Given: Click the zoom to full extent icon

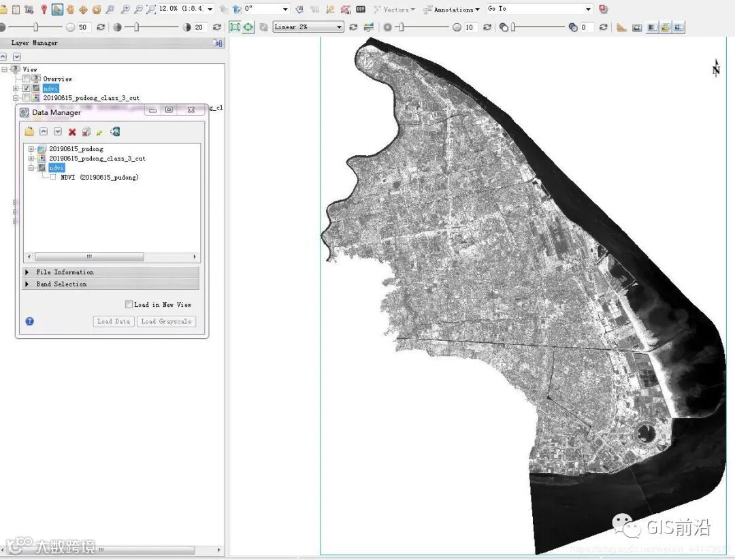Looking at the screenshot, I should click(150, 10).
